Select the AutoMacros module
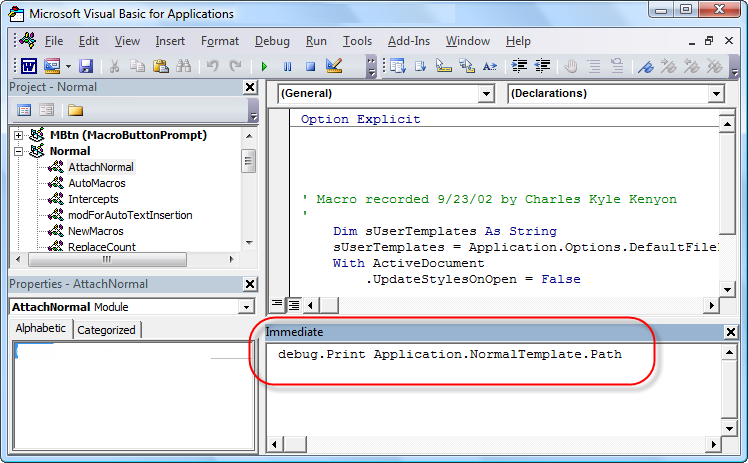Image resolution: width=748 pixels, height=463 pixels. click(97, 183)
